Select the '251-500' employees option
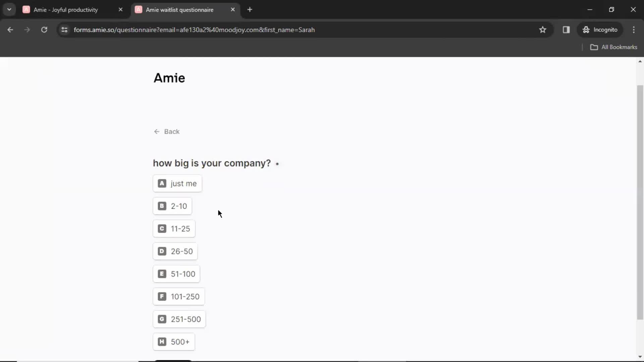644x362 pixels. (x=179, y=319)
